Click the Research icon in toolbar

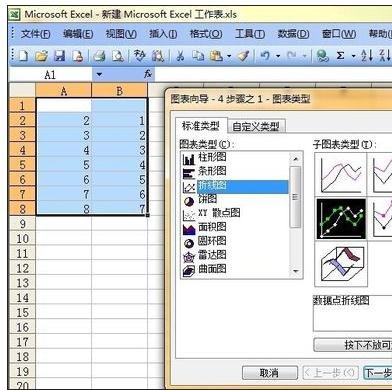[x=158, y=56]
